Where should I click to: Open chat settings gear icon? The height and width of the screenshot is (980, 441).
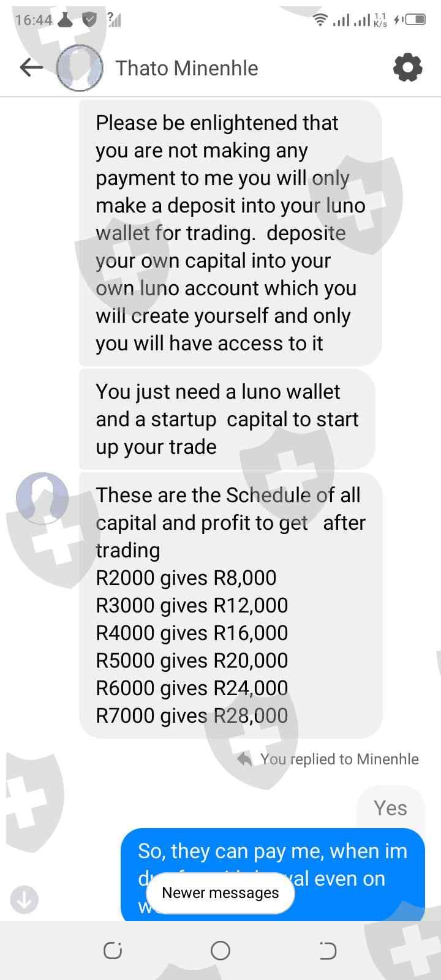407,67
